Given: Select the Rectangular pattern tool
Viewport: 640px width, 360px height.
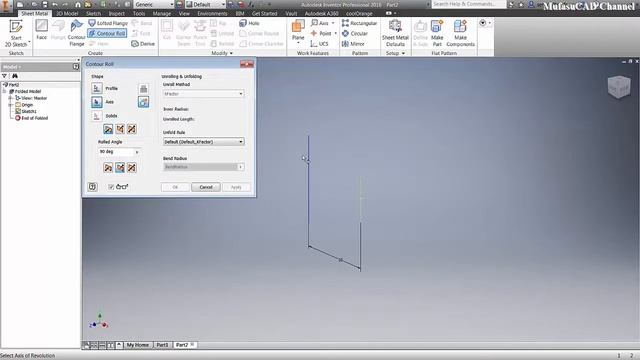Looking at the screenshot, I should coord(360,23).
